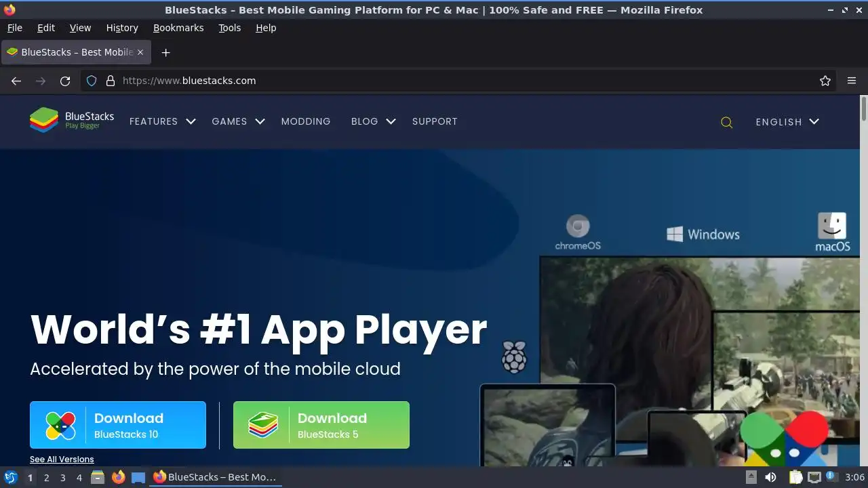
Task: Open the SUPPORT page
Action: [435, 121]
